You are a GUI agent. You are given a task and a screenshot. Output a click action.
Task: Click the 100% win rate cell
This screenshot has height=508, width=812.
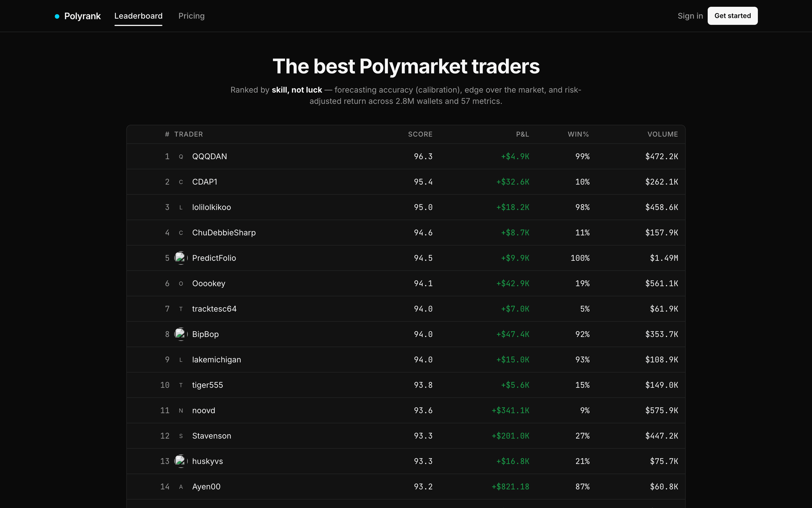(x=580, y=258)
